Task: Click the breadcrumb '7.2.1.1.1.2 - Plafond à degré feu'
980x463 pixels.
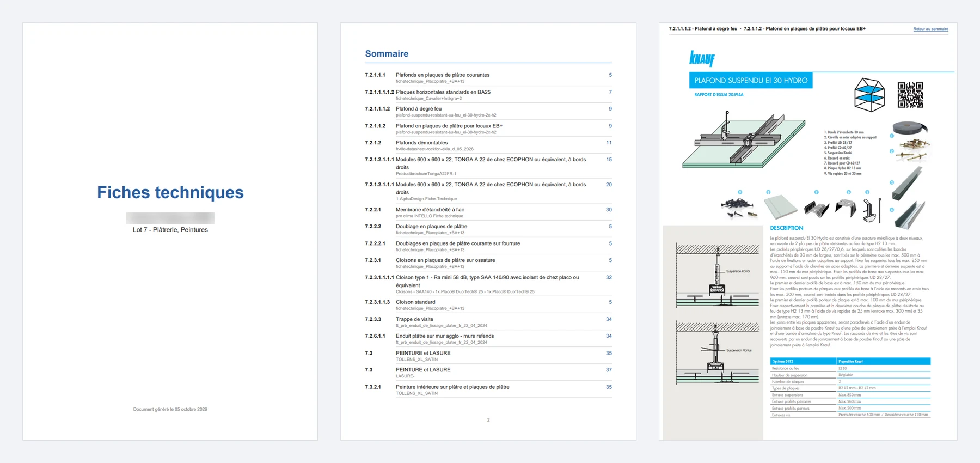Action: point(703,29)
